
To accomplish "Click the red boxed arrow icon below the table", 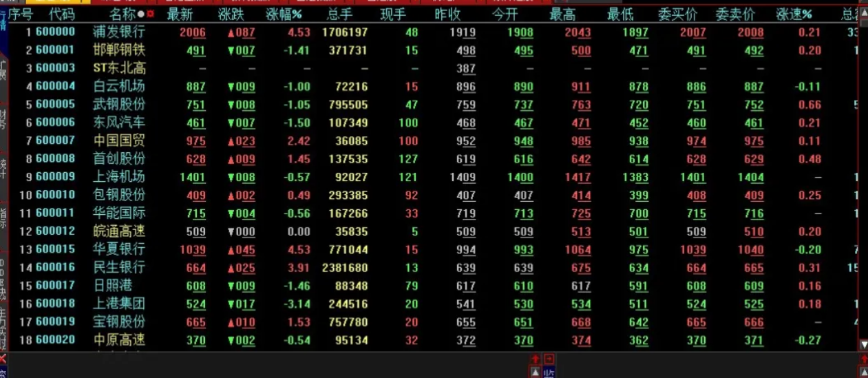I will pyautogui.click(x=549, y=359).
